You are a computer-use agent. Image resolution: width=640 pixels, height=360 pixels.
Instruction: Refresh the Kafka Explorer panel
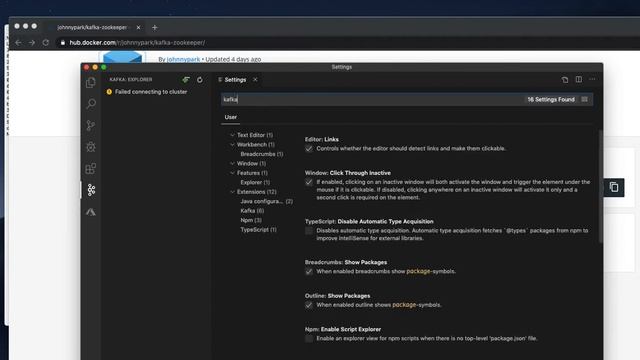pos(200,80)
